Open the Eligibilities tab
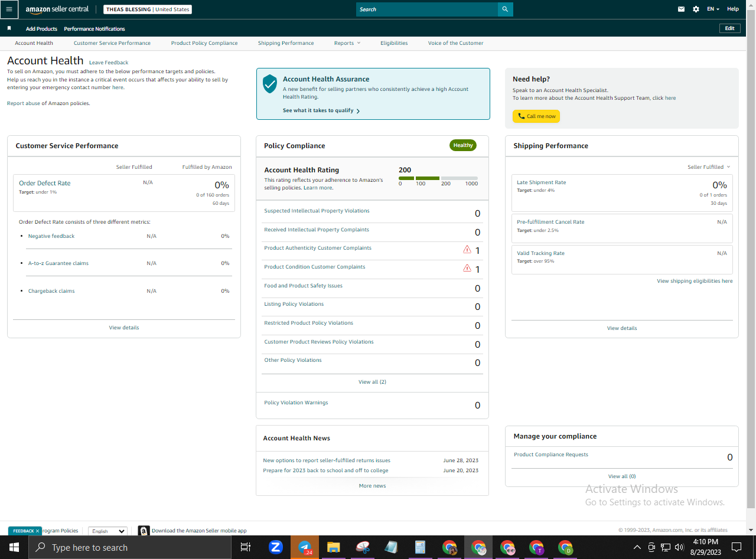Viewport: 756px width, 559px height. tap(394, 43)
